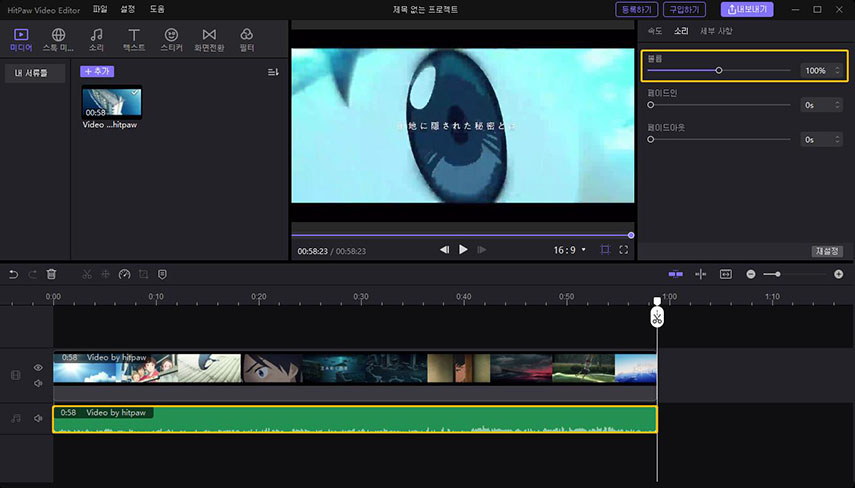Click the 구입하기 (Buy) button
This screenshot has height=488, width=855.
pos(684,9)
